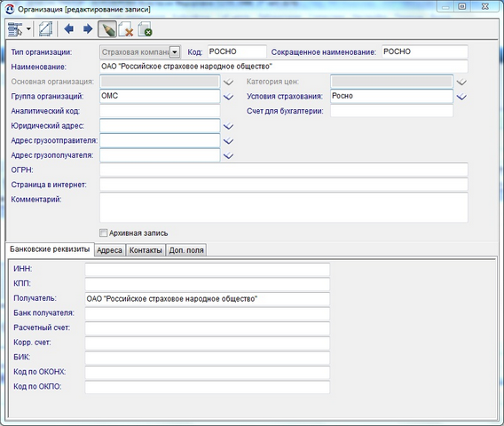The height and width of the screenshot is (426, 504).
Task: Switch to the Контакты tab
Action: pos(146,250)
